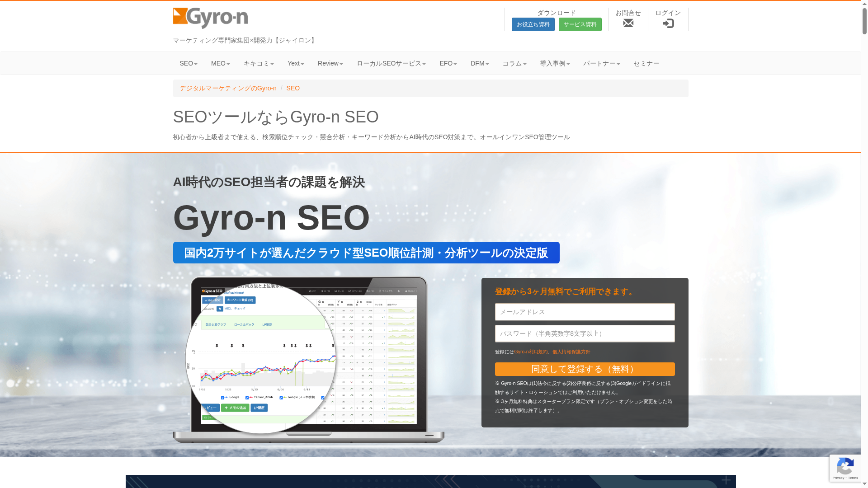Focus the メールアドレス input field

click(585, 312)
